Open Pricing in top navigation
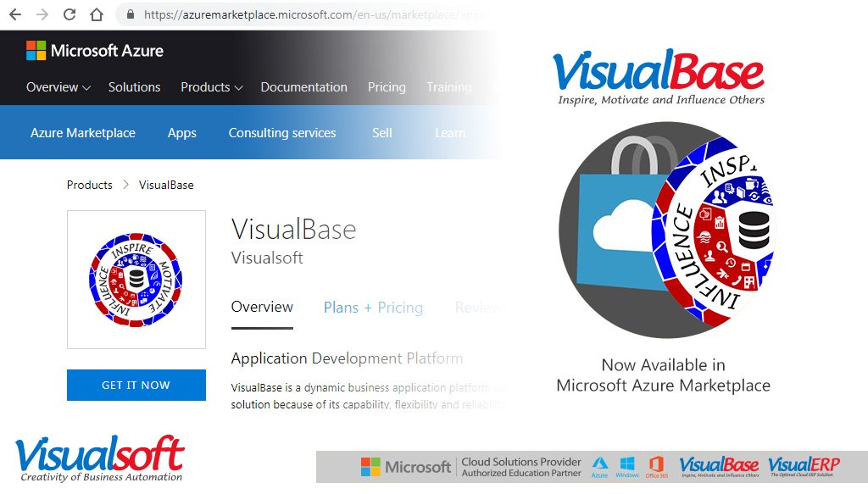This screenshot has width=868, height=494. click(387, 86)
